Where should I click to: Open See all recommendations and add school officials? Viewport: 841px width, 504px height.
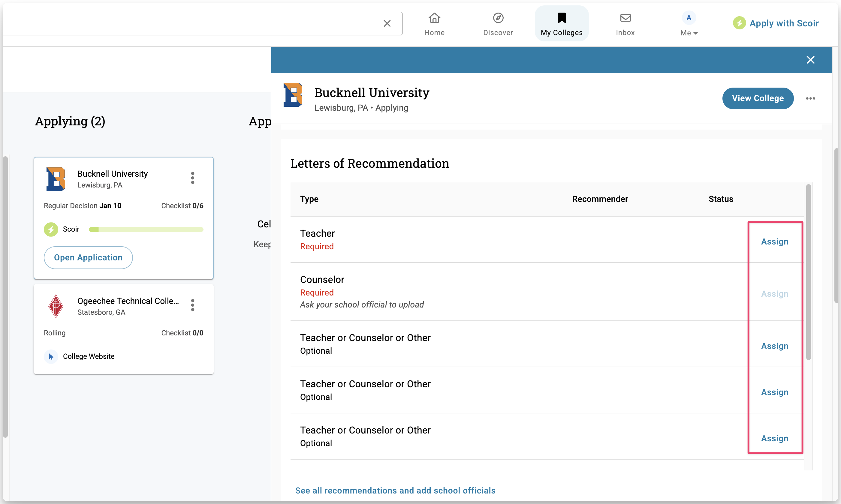(x=395, y=490)
